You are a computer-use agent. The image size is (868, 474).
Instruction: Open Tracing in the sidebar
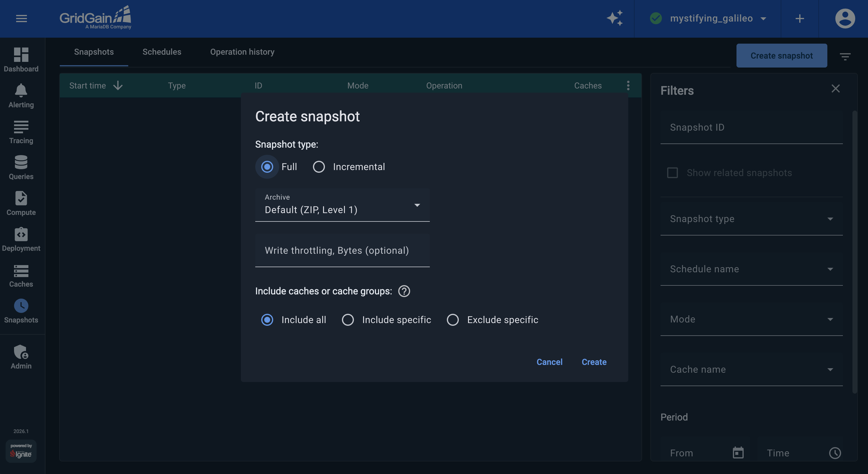coord(21,132)
